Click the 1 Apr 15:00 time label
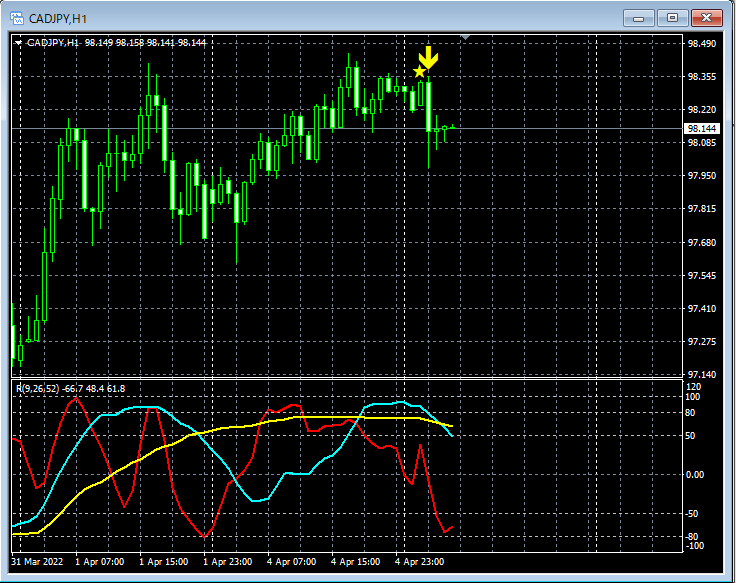Viewport: 737px width, 583px height. click(164, 561)
